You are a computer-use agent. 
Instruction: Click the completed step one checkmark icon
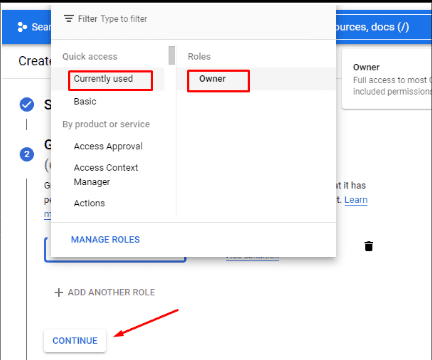[27, 105]
